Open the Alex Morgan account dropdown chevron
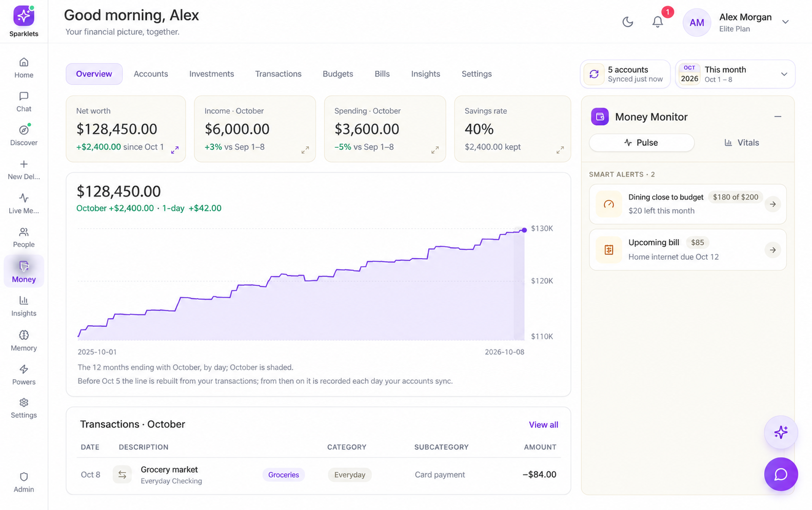 [785, 22]
